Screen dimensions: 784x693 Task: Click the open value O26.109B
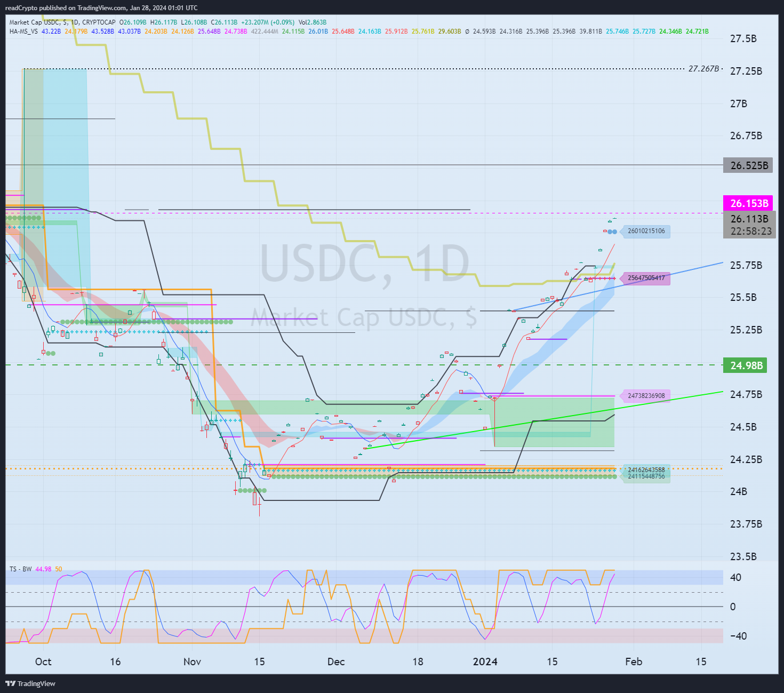133,22
